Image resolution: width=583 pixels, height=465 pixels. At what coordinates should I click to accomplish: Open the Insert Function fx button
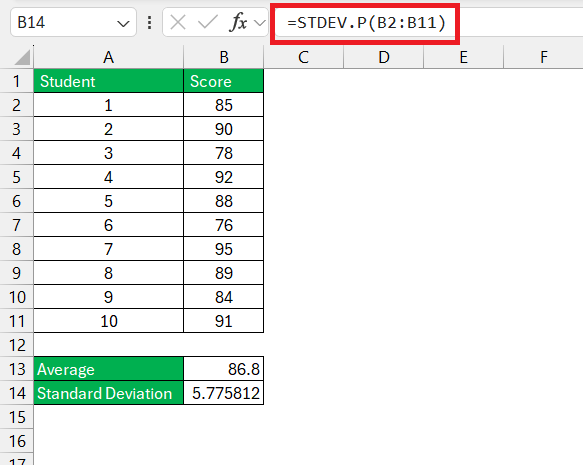point(238,23)
